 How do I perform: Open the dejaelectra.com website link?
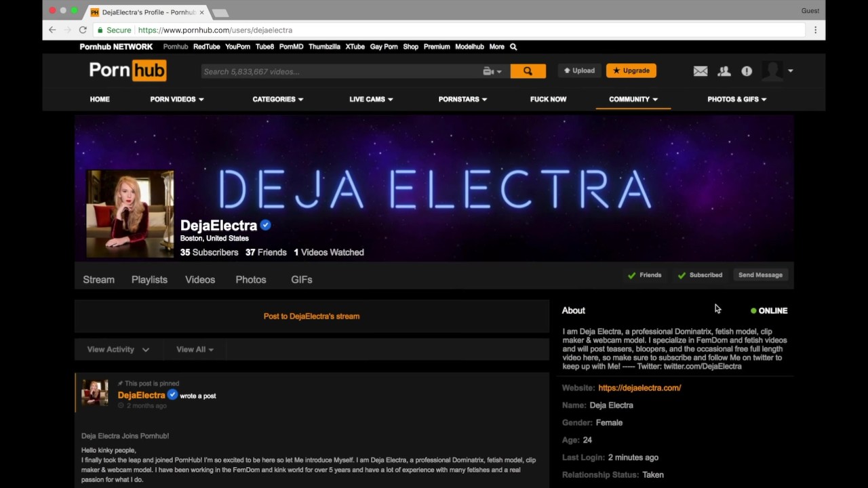639,388
